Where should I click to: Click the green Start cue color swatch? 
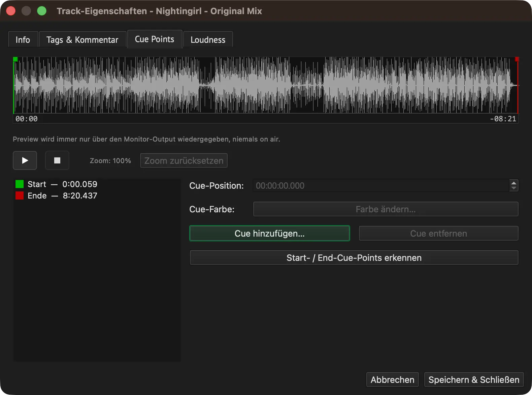pyautogui.click(x=20, y=184)
